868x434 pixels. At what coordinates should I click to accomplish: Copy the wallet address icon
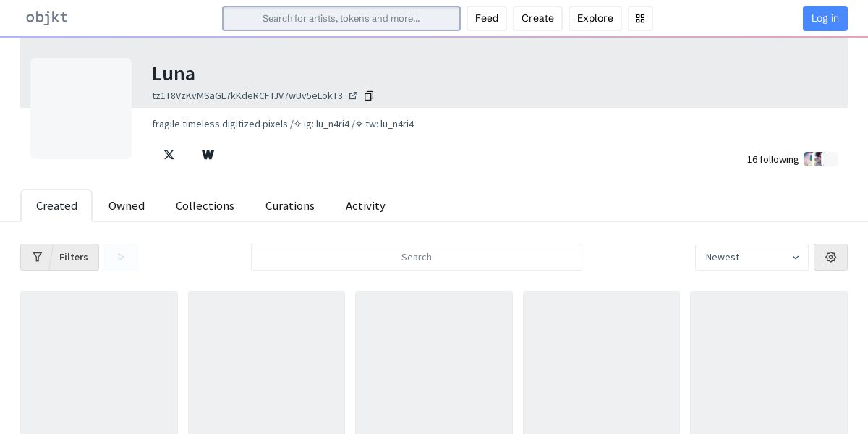[369, 96]
